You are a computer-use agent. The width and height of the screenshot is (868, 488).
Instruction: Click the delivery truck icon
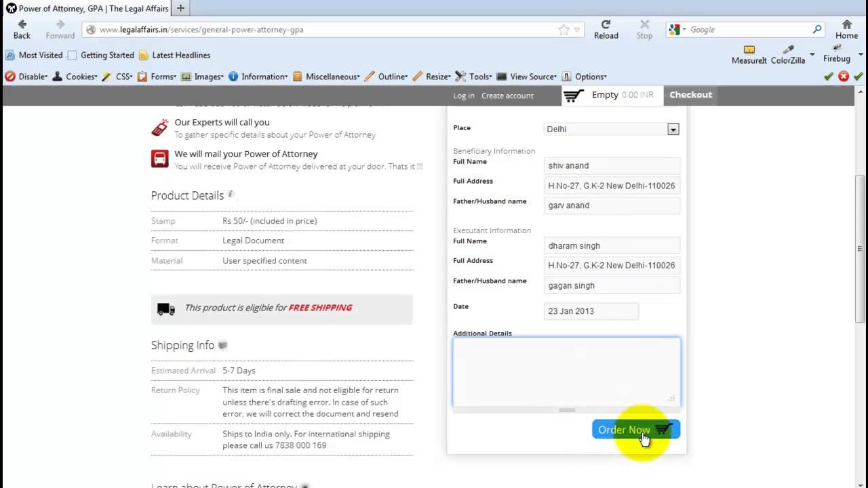[x=166, y=309]
